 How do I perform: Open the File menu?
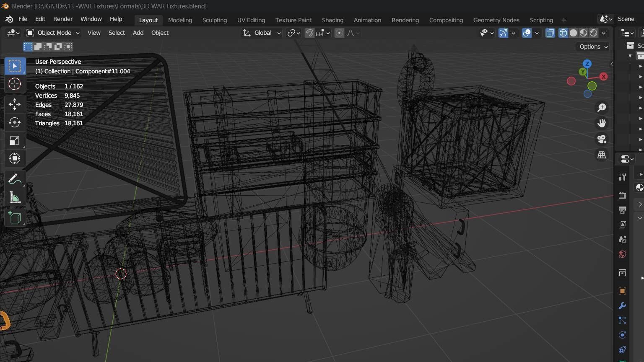pyautogui.click(x=23, y=19)
